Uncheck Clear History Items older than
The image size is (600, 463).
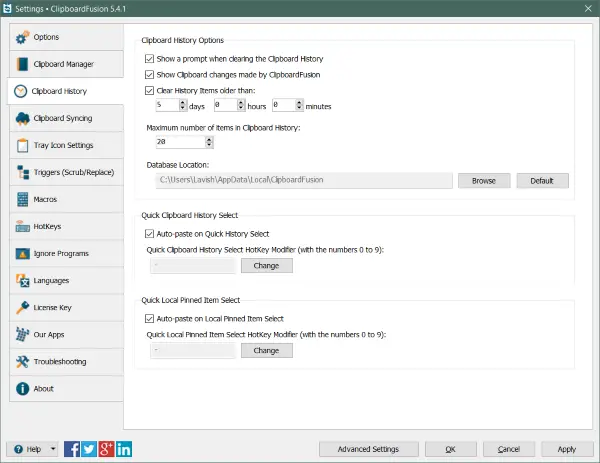[149, 91]
